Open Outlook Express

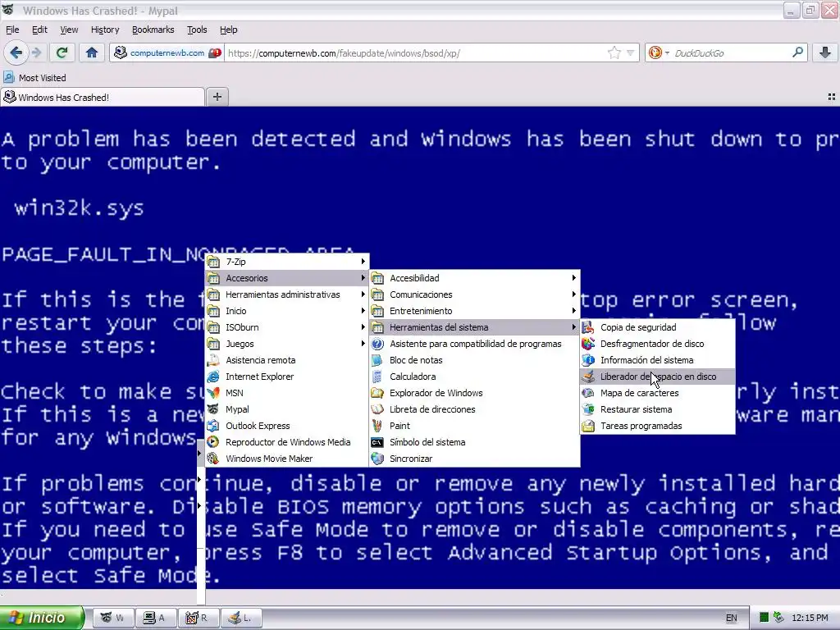click(x=287, y=426)
